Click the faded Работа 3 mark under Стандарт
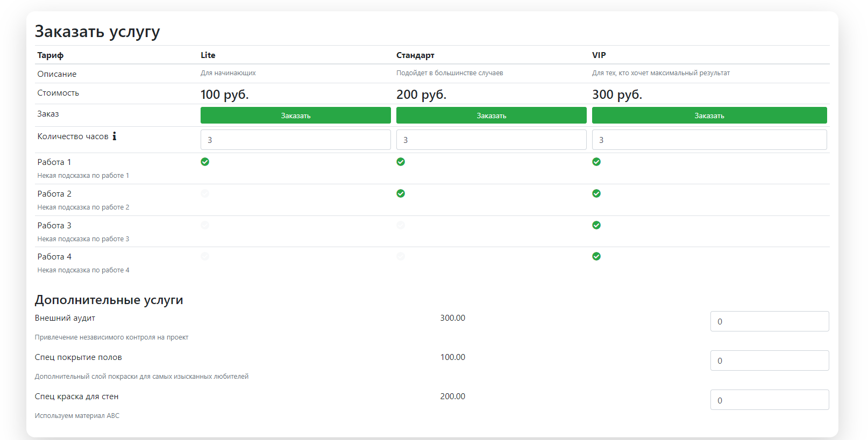868x440 pixels. (x=401, y=225)
